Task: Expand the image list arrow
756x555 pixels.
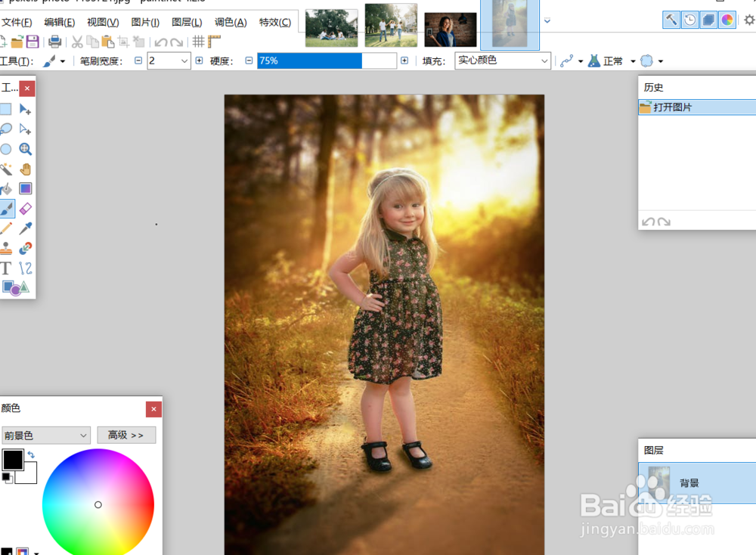Action: click(547, 20)
